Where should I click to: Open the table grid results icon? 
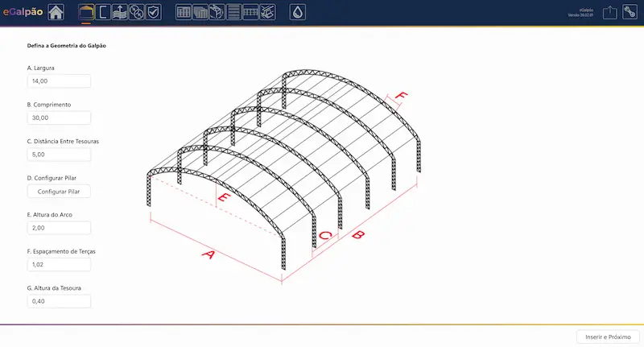click(x=184, y=12)
